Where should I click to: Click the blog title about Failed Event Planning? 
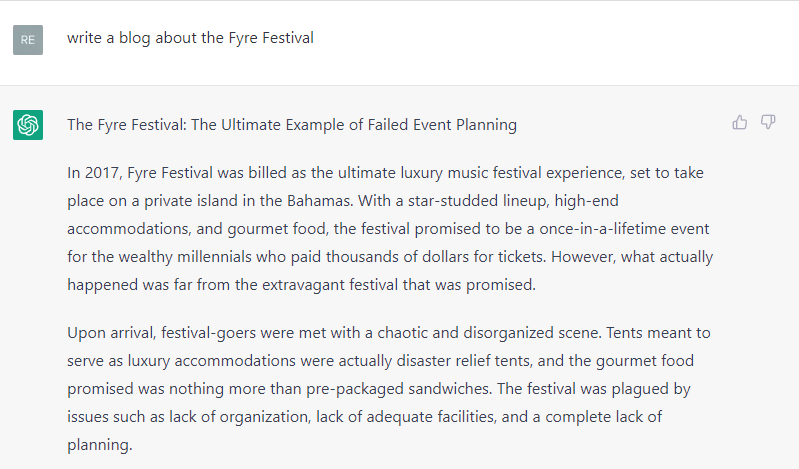[x=292, y=125]
